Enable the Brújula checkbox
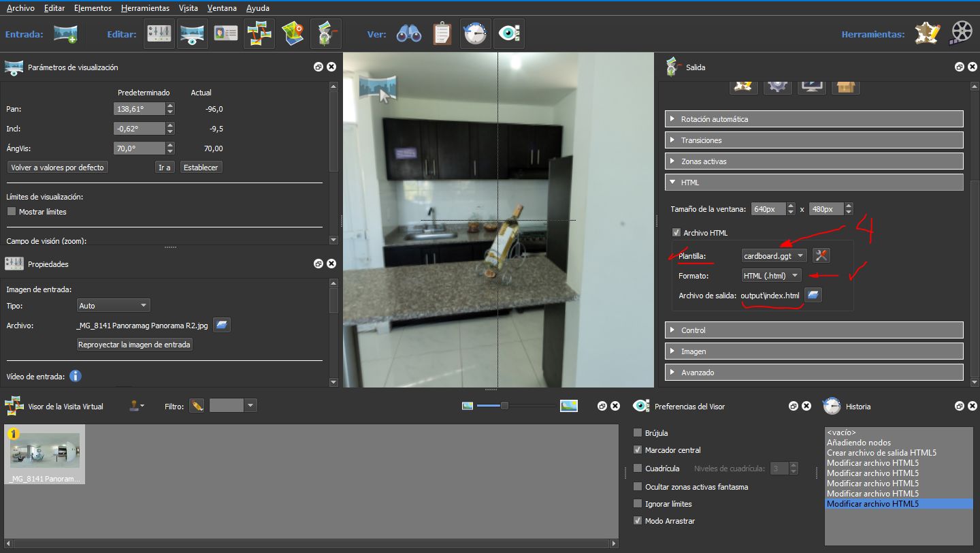980x553 pixels. [x=638, y=432]
